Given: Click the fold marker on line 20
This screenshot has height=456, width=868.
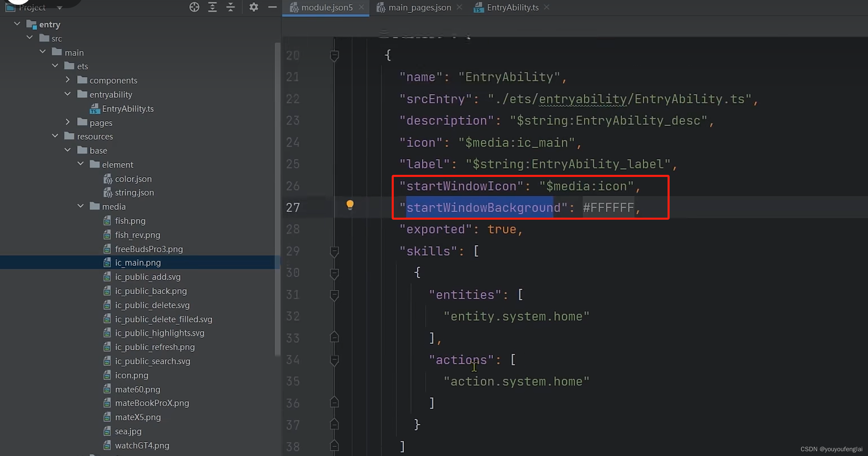Looking at the screenshot, I should click(334, 55).
